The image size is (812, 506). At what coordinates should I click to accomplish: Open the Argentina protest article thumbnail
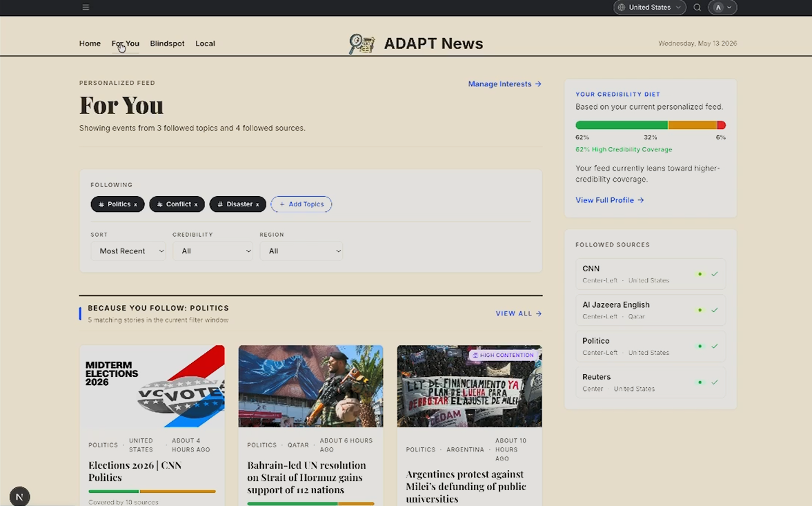point(470,387)
